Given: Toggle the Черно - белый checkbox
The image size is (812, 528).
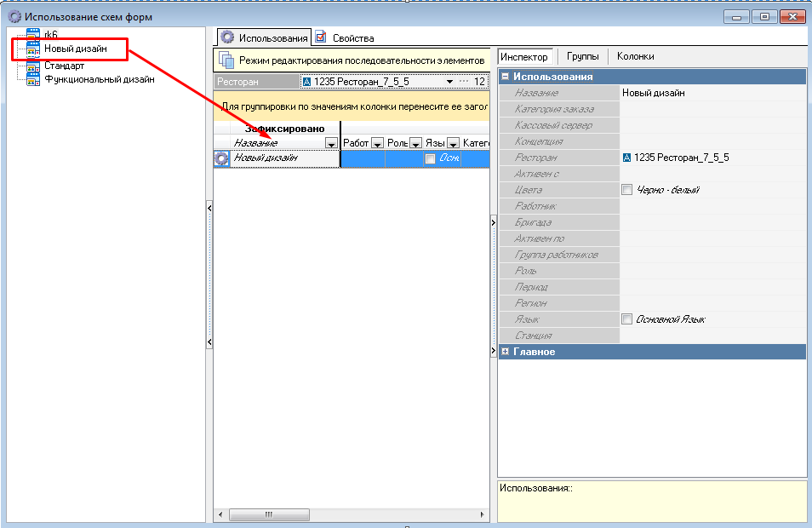Looking at the screenshot, I should tap(627, 190).
